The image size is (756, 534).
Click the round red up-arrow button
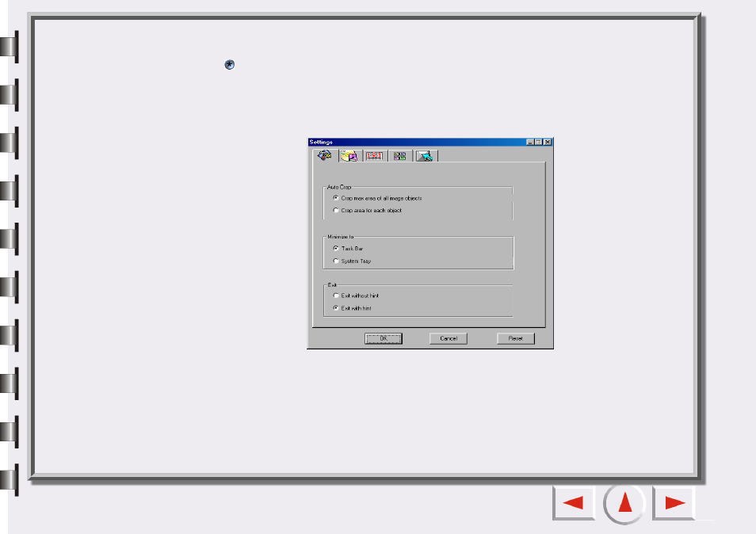624,503
